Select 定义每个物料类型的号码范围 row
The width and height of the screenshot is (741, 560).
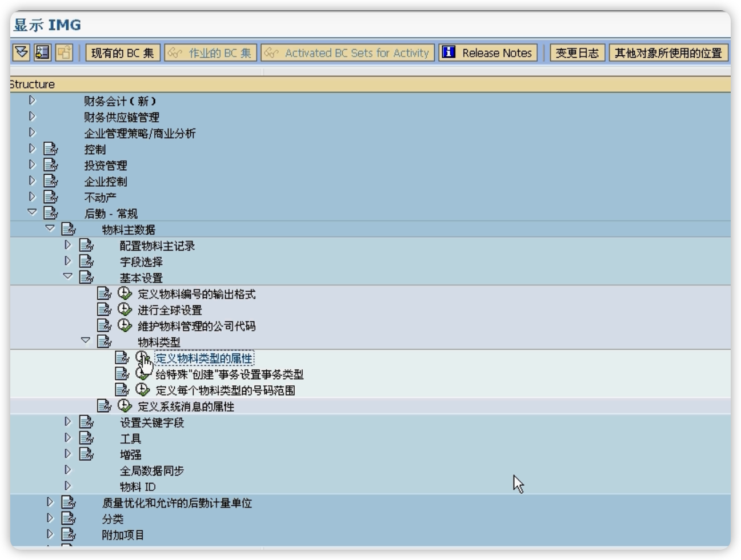point(225,390)
